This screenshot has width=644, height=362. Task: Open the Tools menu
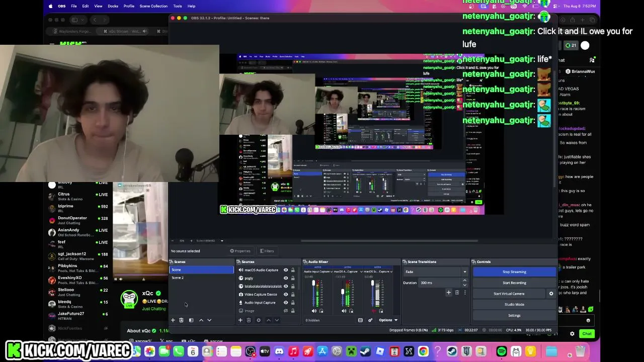coord(178,6)
